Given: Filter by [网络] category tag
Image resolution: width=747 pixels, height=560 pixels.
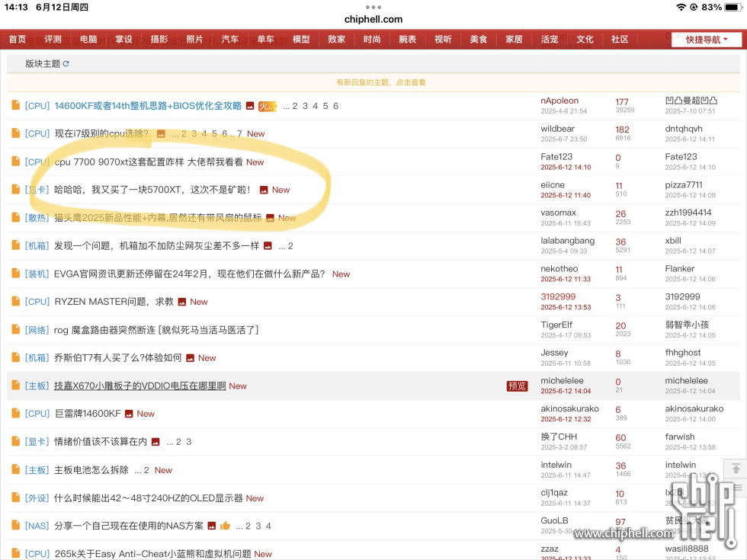Looking at the screenshot, I should 37,330.
